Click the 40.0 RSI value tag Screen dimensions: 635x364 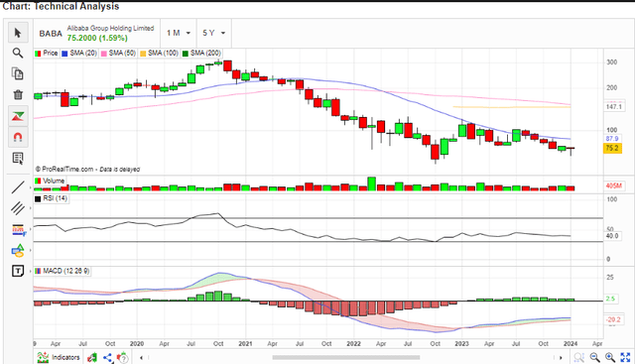612,236
